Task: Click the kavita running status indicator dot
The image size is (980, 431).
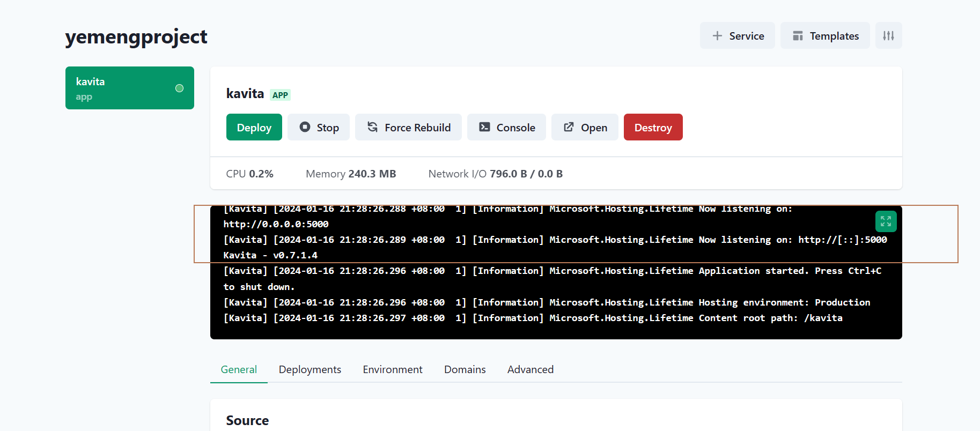Action: point(179,88)
